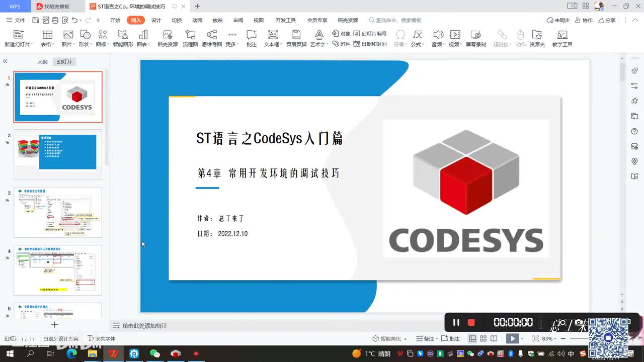Open 资源夹 resource folder
Image resolution: width=644 pixels, height=362 pixels.
pyautogui.click(x=537, y=38)
